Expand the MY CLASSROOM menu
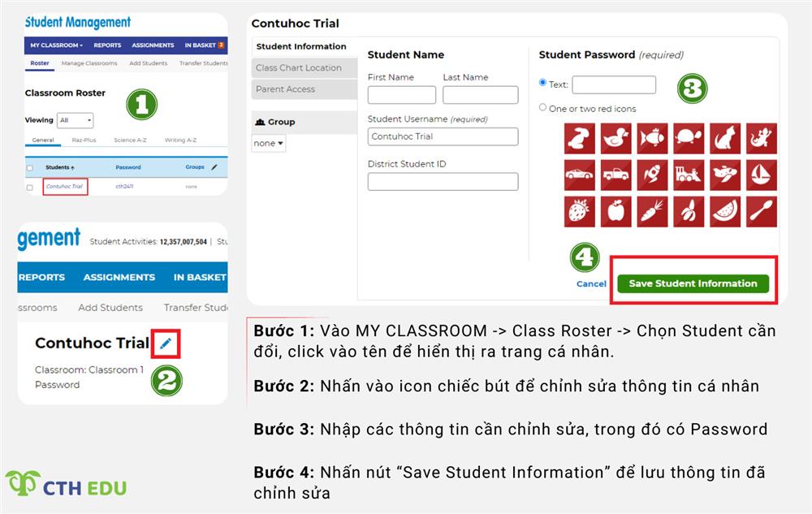The width and height of the screenshot is (812, 514). (x=57, y=45)
